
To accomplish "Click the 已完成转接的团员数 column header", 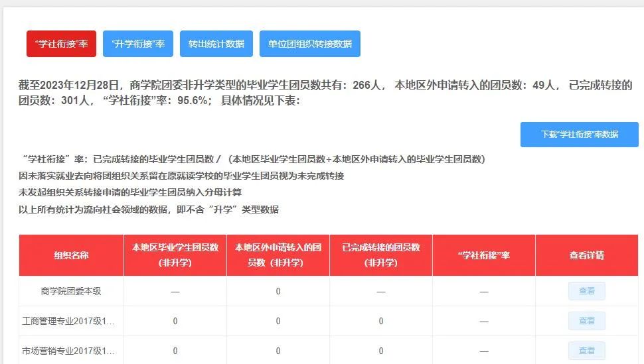I will tap(381, 255).
